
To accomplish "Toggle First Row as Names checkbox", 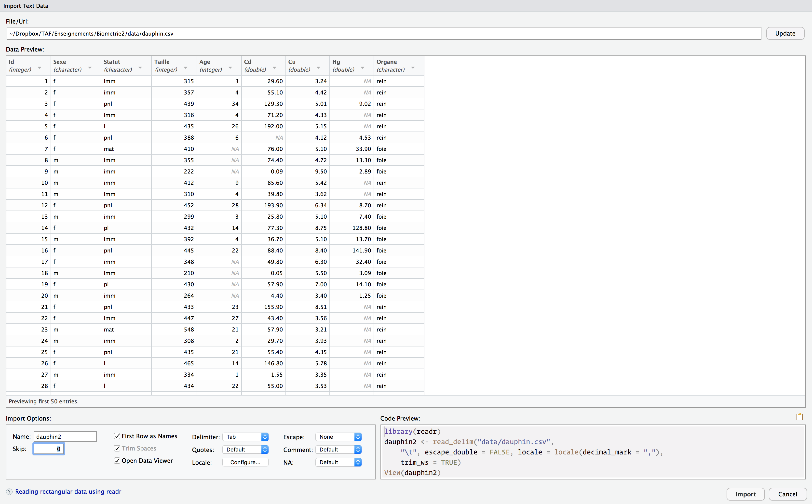I will [117, 436].
